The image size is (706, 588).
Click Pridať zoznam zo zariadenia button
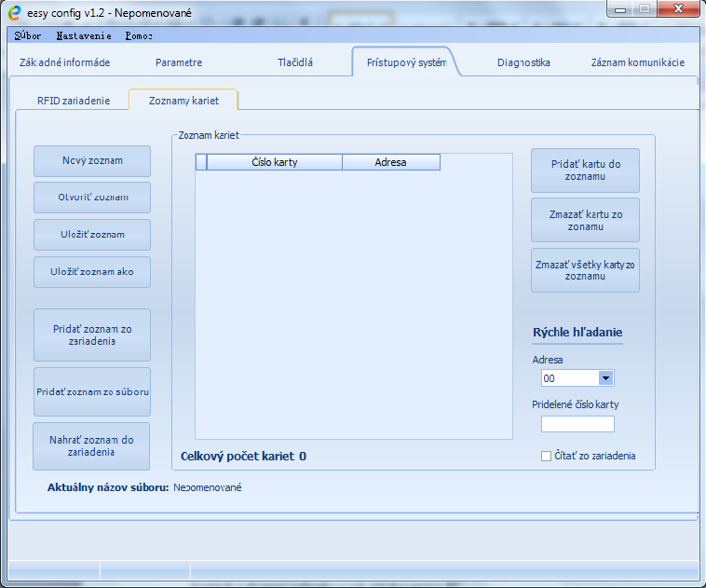point(92,335)
